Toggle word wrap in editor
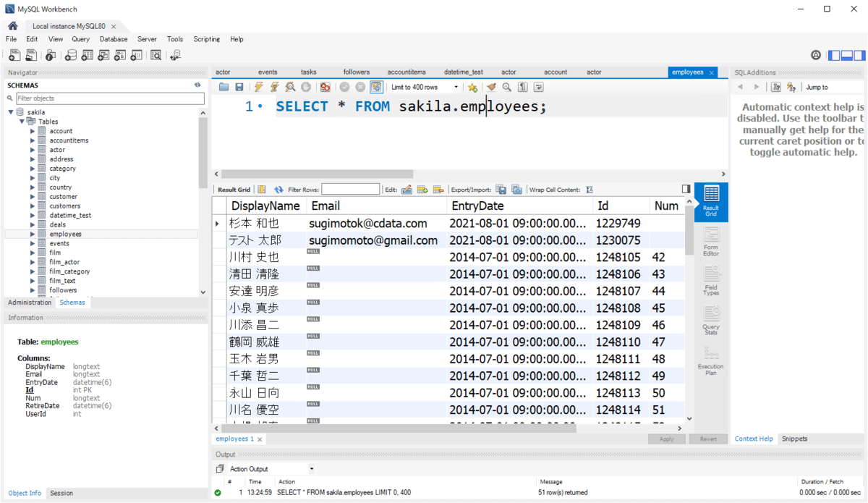The width and height of the screenshot is (868, 503). (538, 87)
